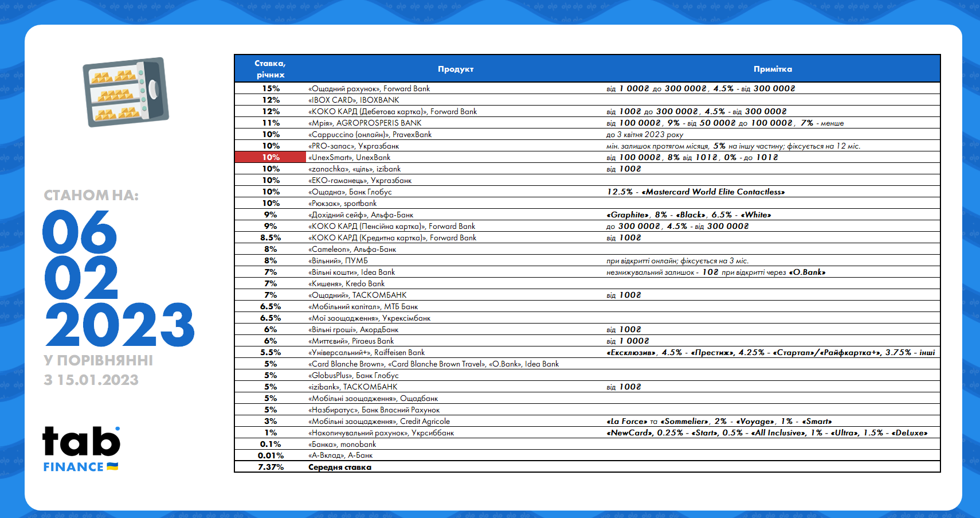Click the average rate value '7.37%'
The width and height of the screenshot is (980, 518).
271,467
